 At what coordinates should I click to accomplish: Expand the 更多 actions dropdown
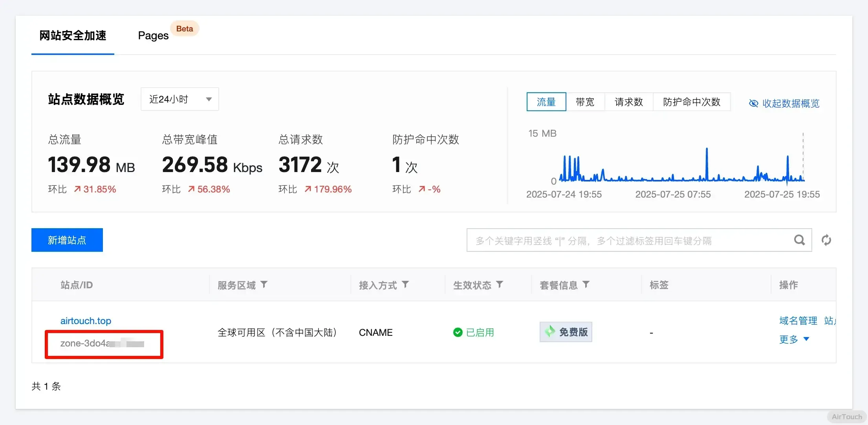[x=794, y=339]
